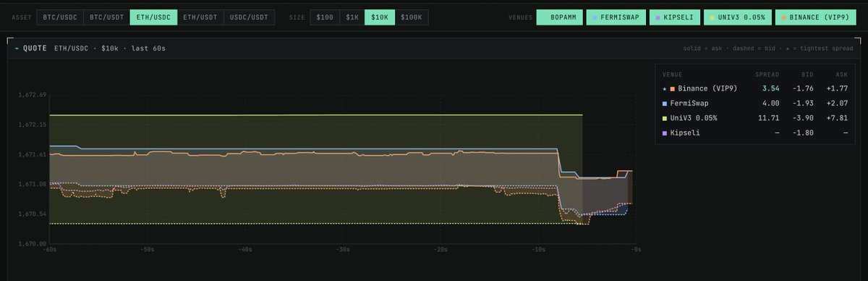Image resolution: width=868 pixels, height=281 pixels.
Task: Click the 1,672.69 y-axis label
Action: 32,95
